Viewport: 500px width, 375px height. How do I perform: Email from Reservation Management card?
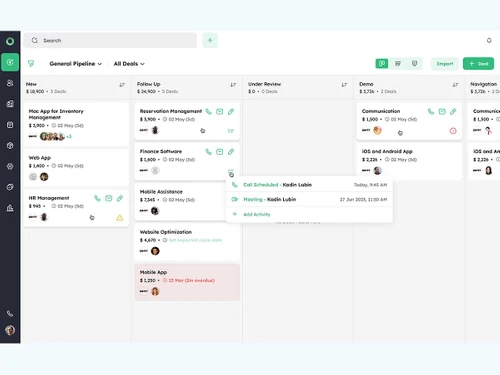click(x=220, y=112)
